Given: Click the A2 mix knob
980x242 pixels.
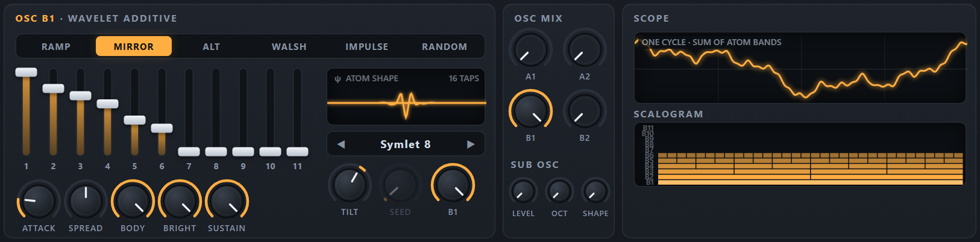Looking at the screenshot, I should tap(585, 49).
